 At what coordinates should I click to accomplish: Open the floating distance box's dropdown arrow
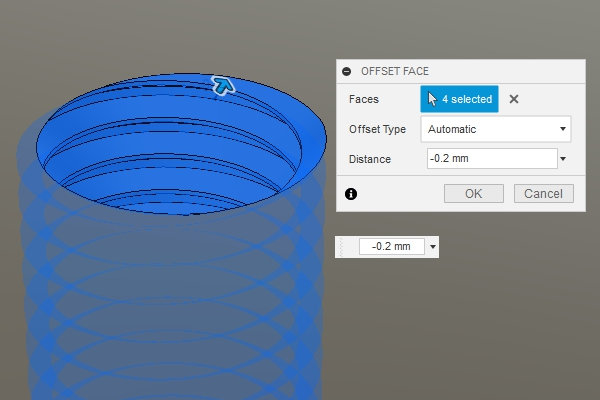433,246
